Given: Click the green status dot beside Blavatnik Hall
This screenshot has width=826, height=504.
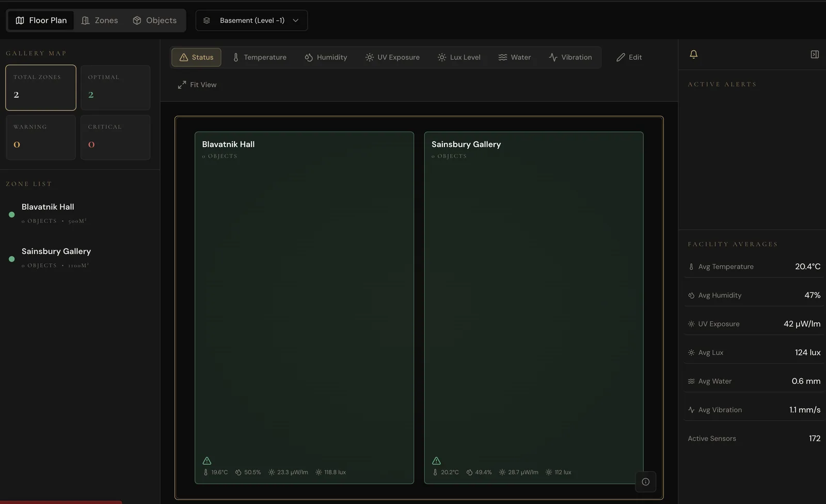Looking at the screenshot, I should pyautogui.click(x=11, y=215).
